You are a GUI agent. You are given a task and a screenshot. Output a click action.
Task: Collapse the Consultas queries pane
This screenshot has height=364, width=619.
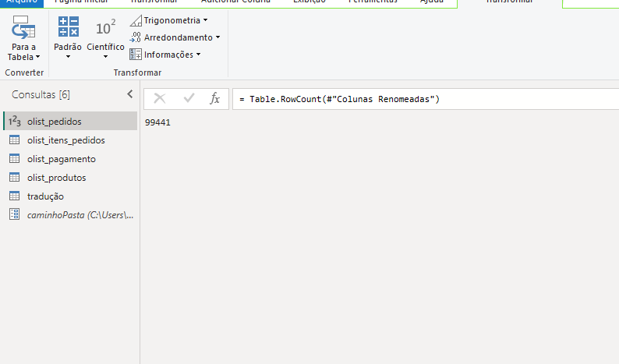pyautogui.click(x=130, y=94)
